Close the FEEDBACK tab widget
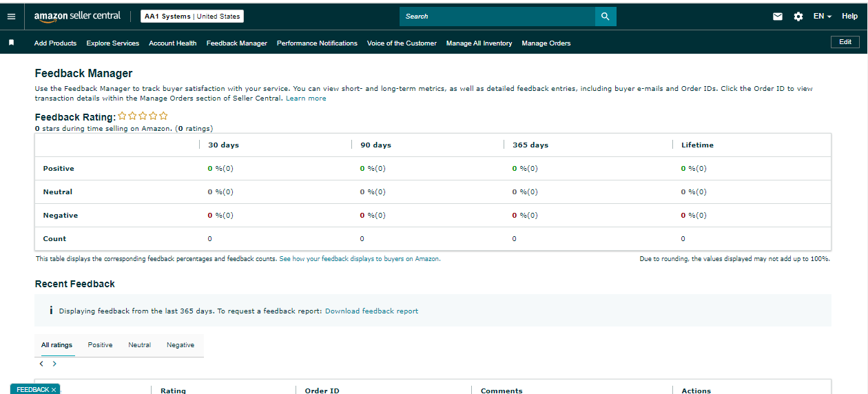The width and height of the screenshot is (868, 394). [x=54, y=390]
